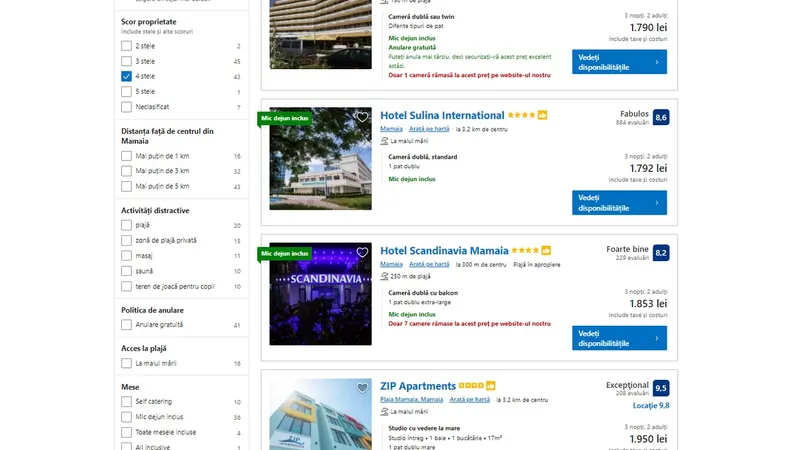Click the 1.853 lei price

click(648, 304)
